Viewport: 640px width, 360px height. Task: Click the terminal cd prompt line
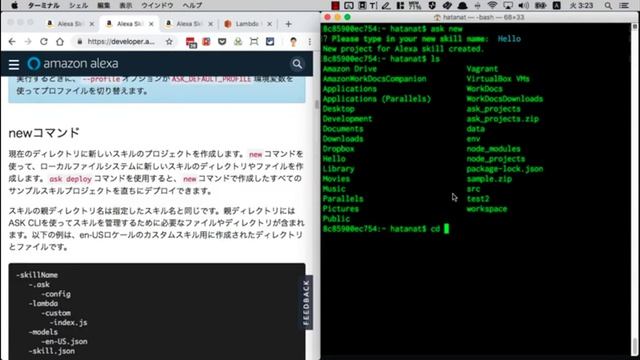click(386, 229)
